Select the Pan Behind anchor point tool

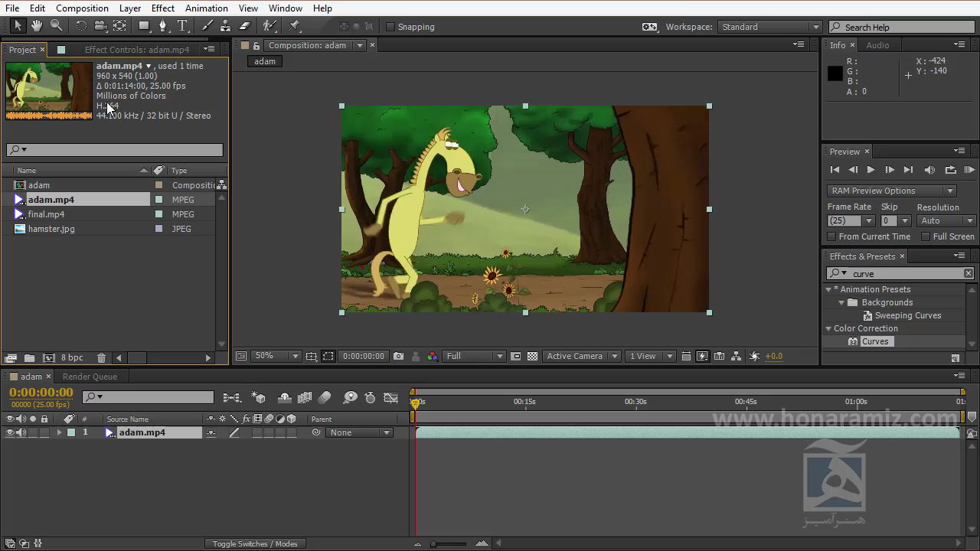(x=119, y=26)
